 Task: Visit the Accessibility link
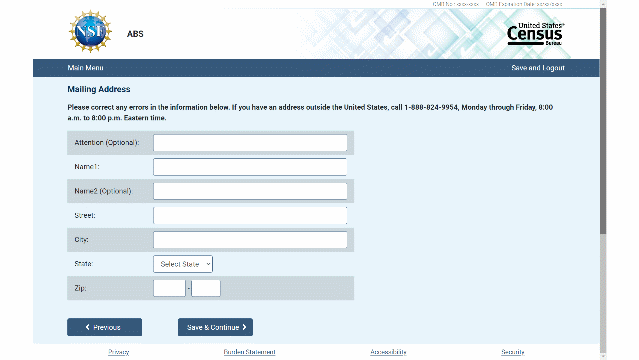coord(388,352)
